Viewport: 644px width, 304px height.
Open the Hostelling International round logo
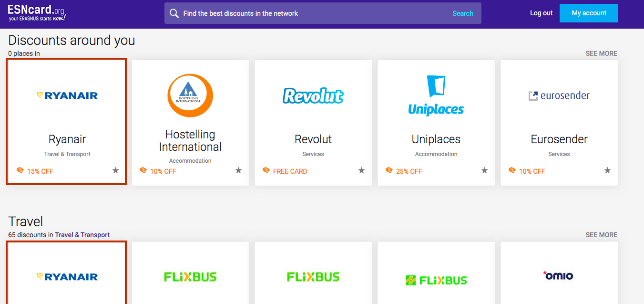coord(190,95)
